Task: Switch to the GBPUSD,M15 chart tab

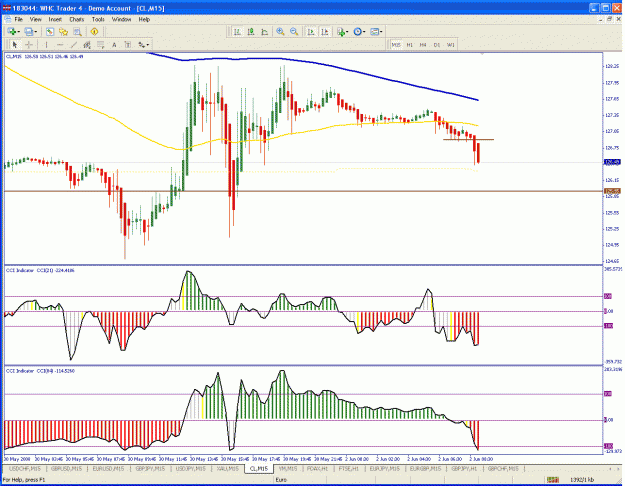Action: coord(66,468)
